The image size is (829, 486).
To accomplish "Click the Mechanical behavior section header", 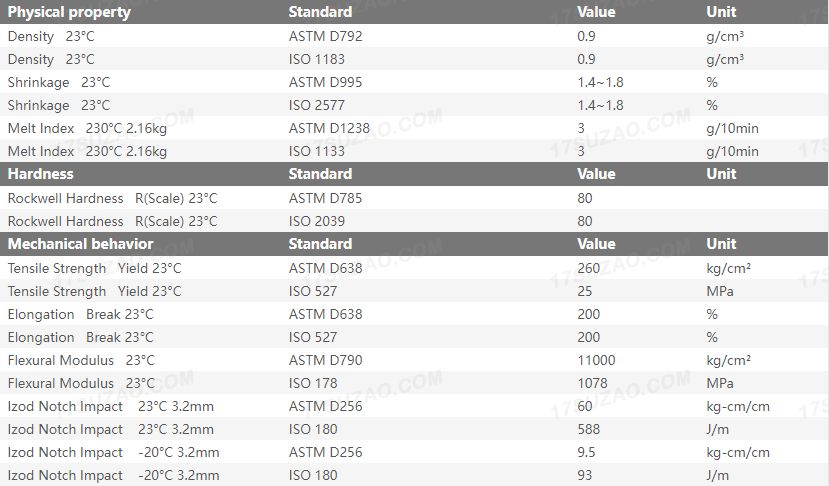I will coord(81,244).
